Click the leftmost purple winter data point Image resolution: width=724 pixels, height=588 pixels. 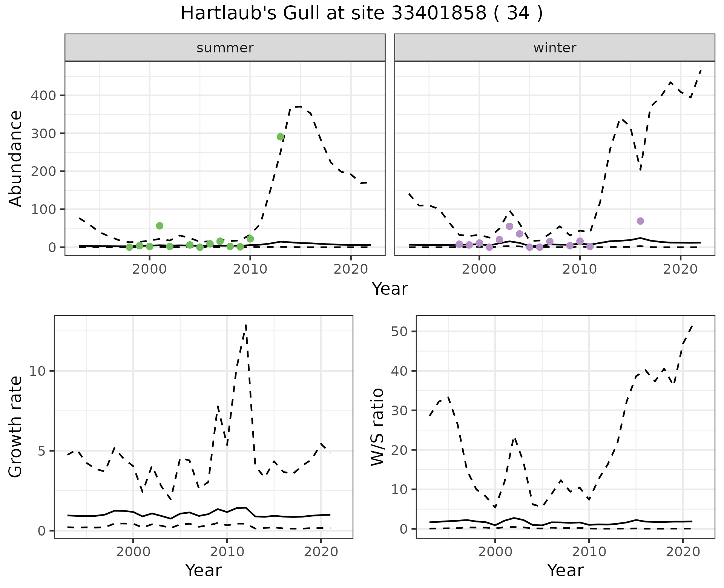point(459,244)
